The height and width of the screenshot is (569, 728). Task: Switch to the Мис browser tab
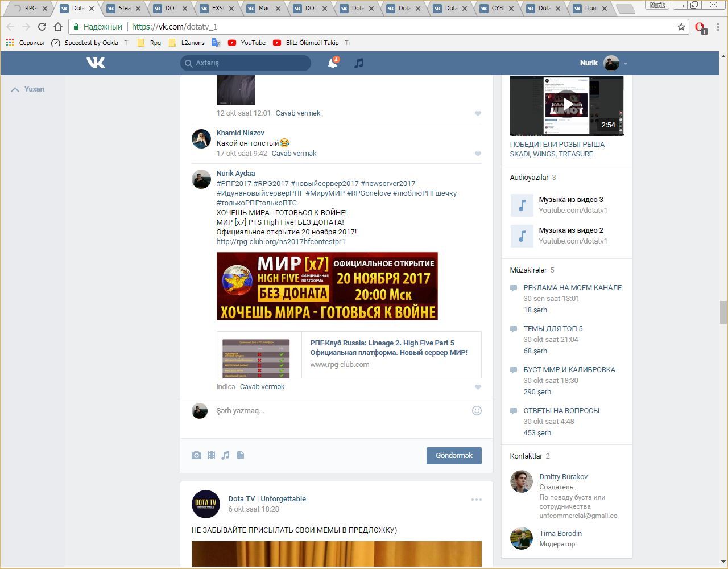click(264, 8)
